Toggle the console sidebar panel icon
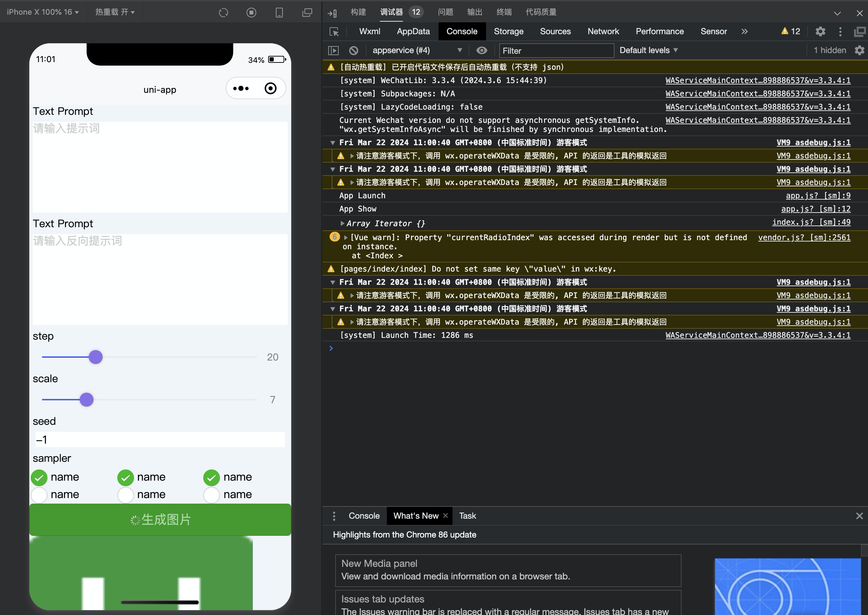The width and height of the screenshot is (868, 615). click(333, 50)
